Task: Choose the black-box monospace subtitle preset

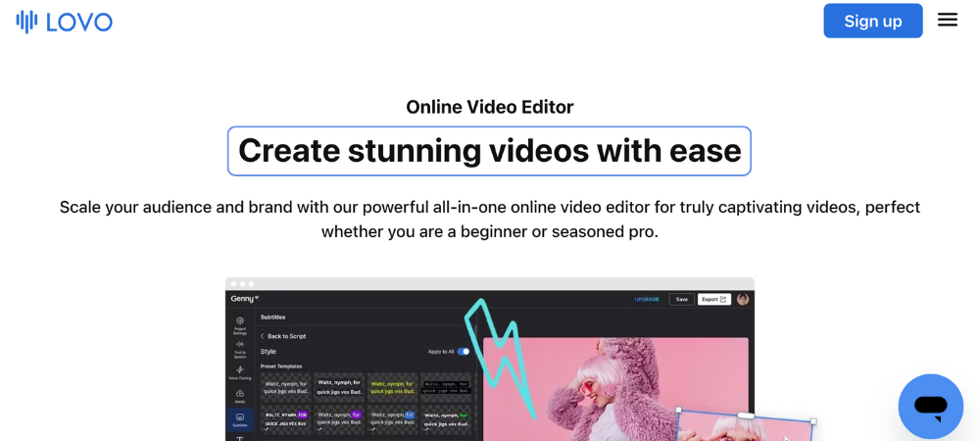Action: click(446, 387)
